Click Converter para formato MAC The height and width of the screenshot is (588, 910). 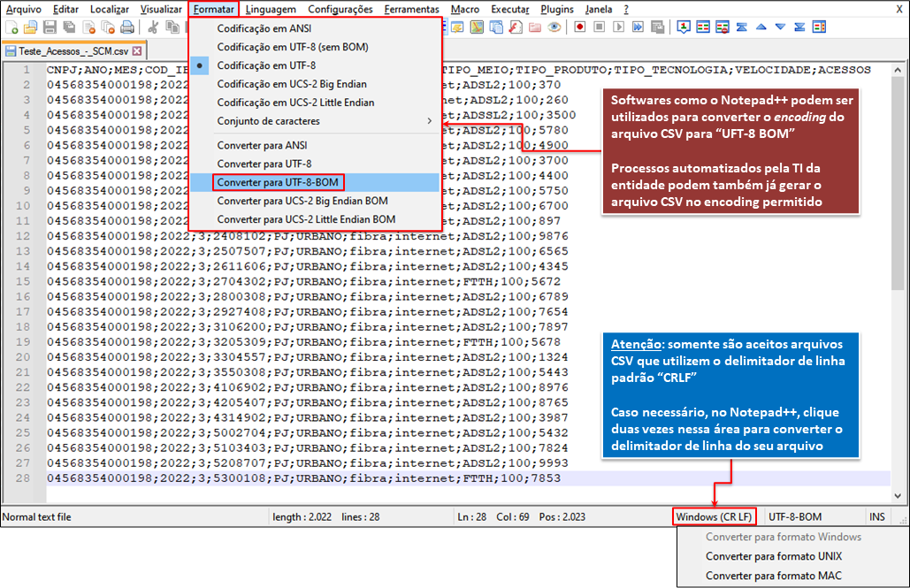tap(773, 577)
